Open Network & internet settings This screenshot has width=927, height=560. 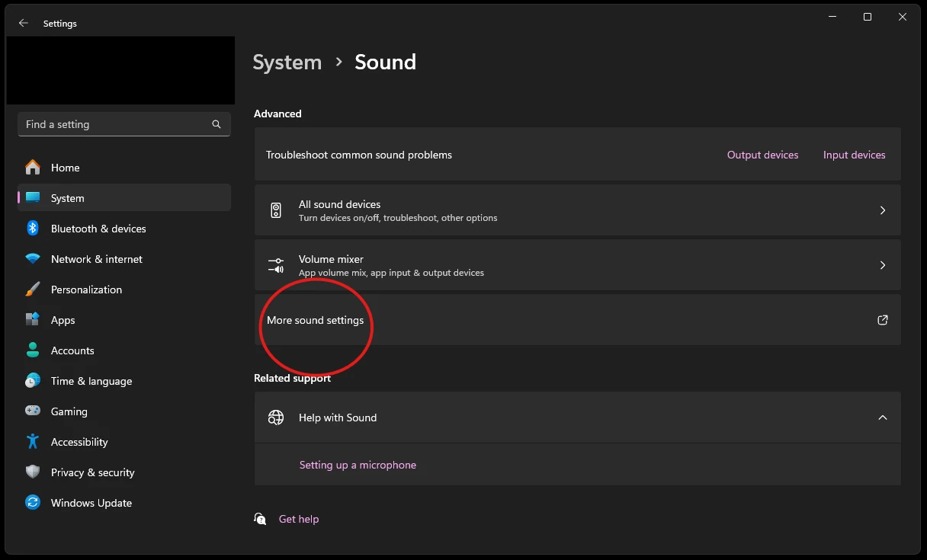[124, 259]
